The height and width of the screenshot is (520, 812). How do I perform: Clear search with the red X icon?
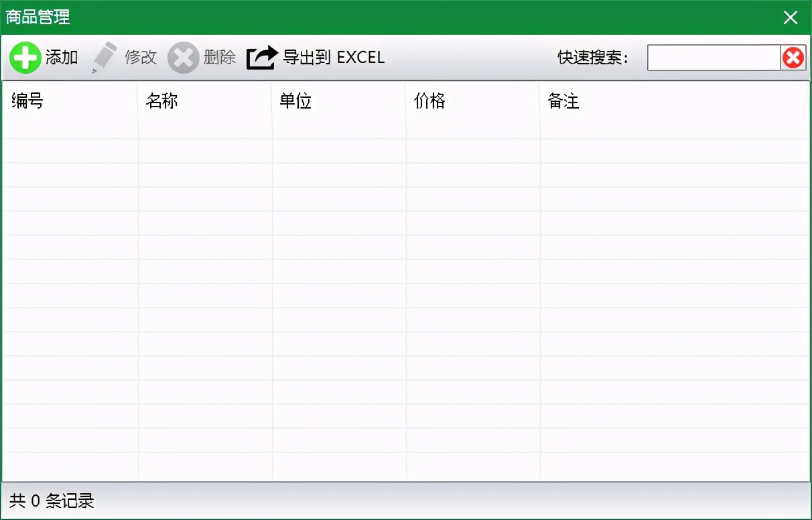(x=793, y=58)
